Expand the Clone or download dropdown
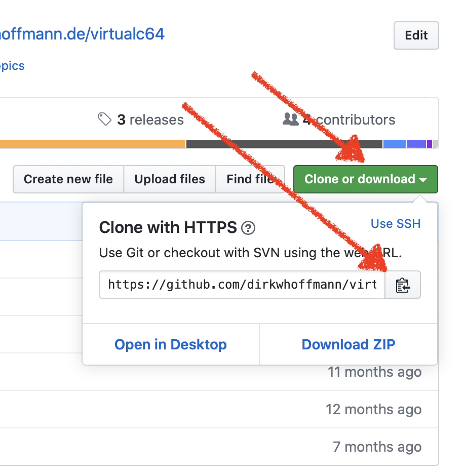 (366, 179)
